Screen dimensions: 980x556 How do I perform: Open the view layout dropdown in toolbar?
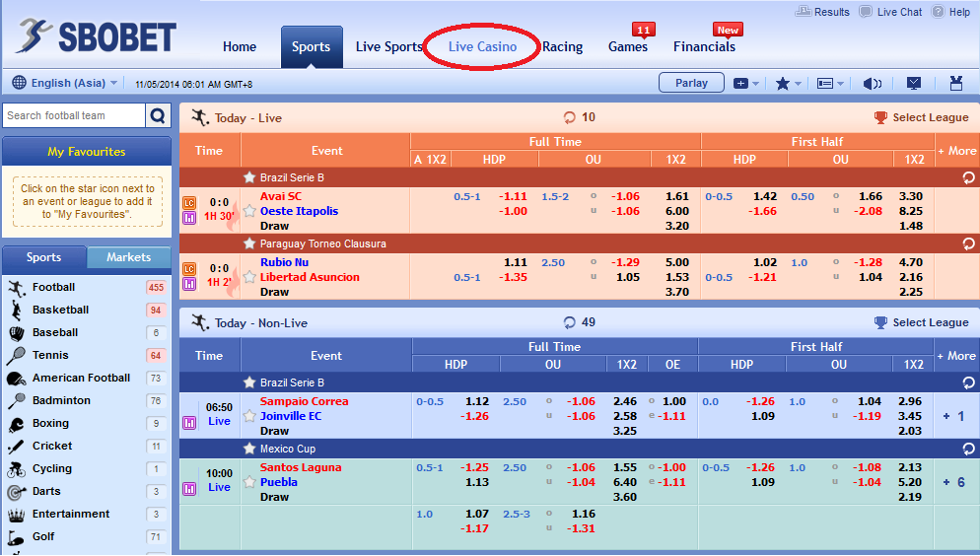coord(830,83)
